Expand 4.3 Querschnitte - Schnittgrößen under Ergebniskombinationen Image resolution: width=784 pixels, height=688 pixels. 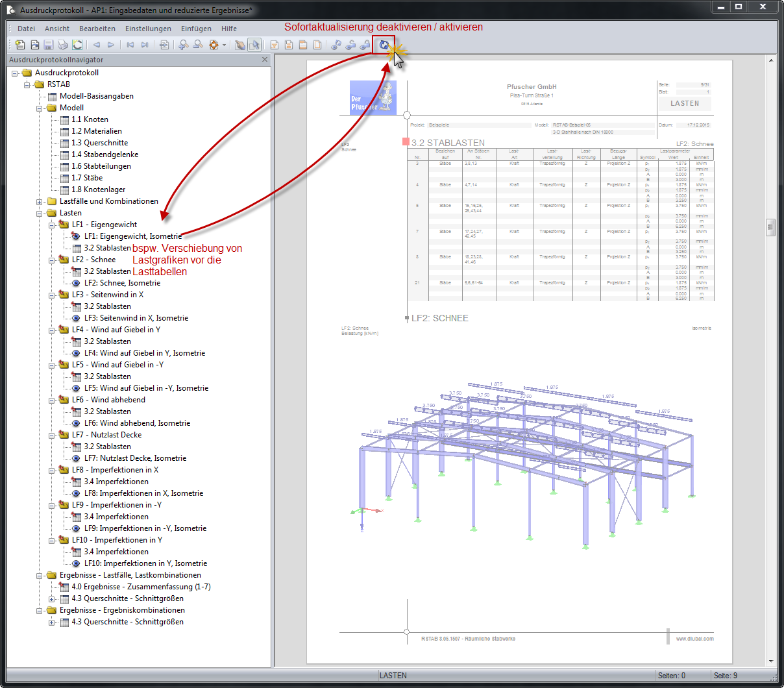52,622
